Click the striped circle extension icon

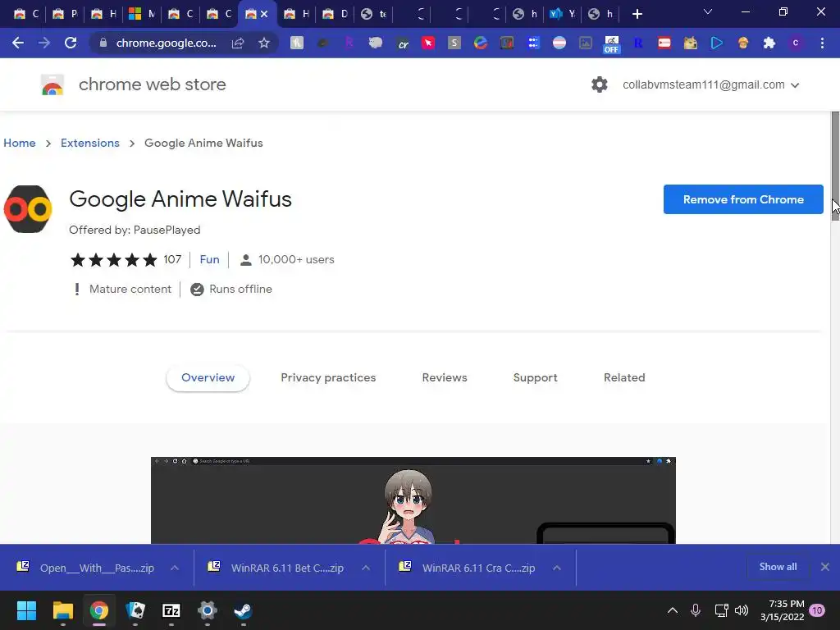[x=559, y=43]
